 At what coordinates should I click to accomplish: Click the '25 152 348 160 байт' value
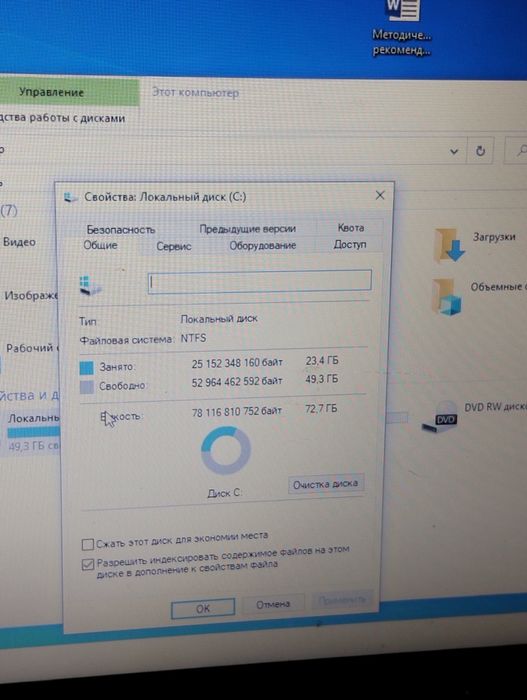tap(237, 363)
